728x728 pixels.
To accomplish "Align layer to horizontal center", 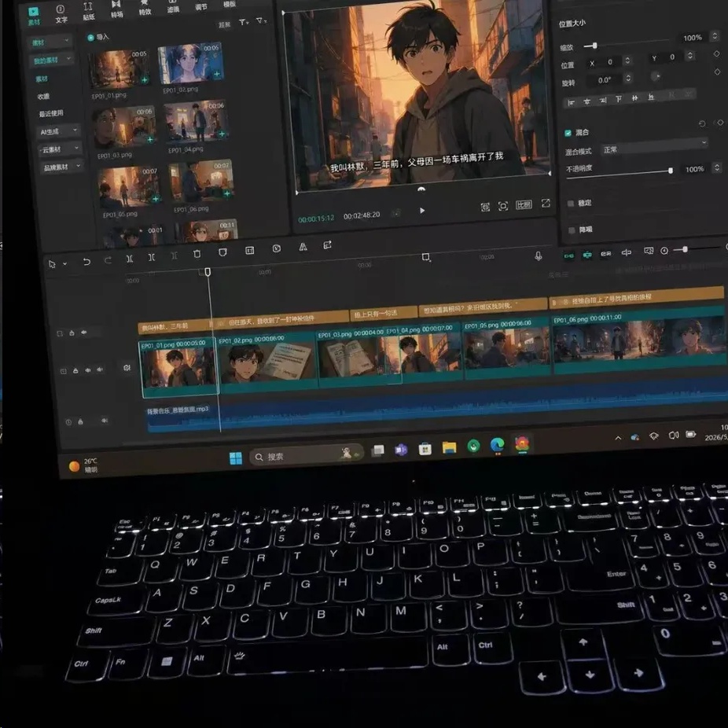I will point(586,101).
